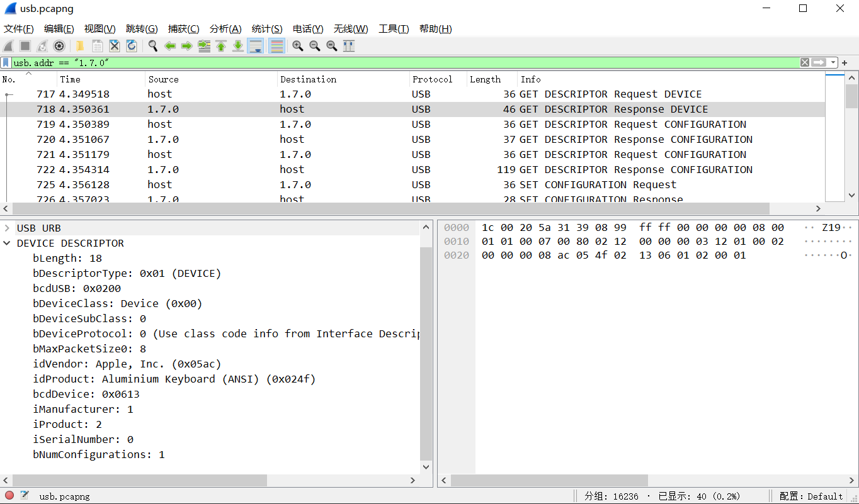Viewport: 859px width, 504px height.
Task: Open the 帮助(H) menu
Action: click(x=436, y=29)
